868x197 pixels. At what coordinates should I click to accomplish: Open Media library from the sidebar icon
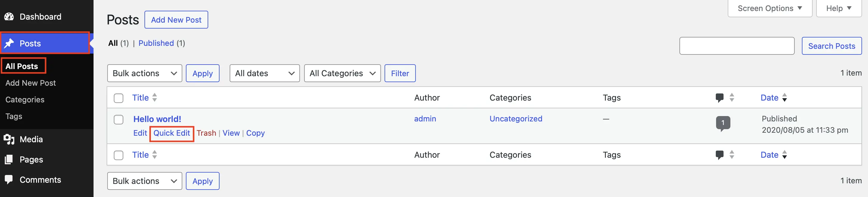click(x=9, y=139)
